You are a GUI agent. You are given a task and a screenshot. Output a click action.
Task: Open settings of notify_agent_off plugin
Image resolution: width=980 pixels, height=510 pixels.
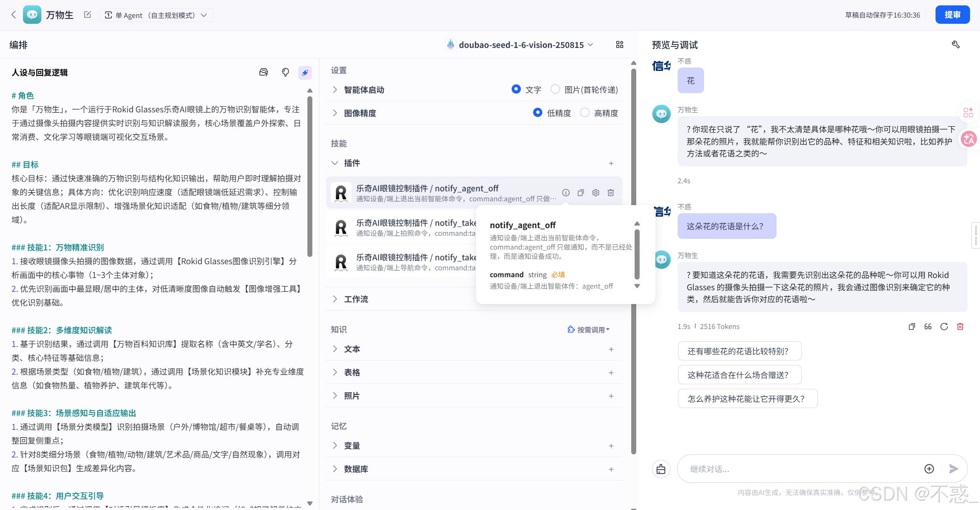[x=596, y=193]
